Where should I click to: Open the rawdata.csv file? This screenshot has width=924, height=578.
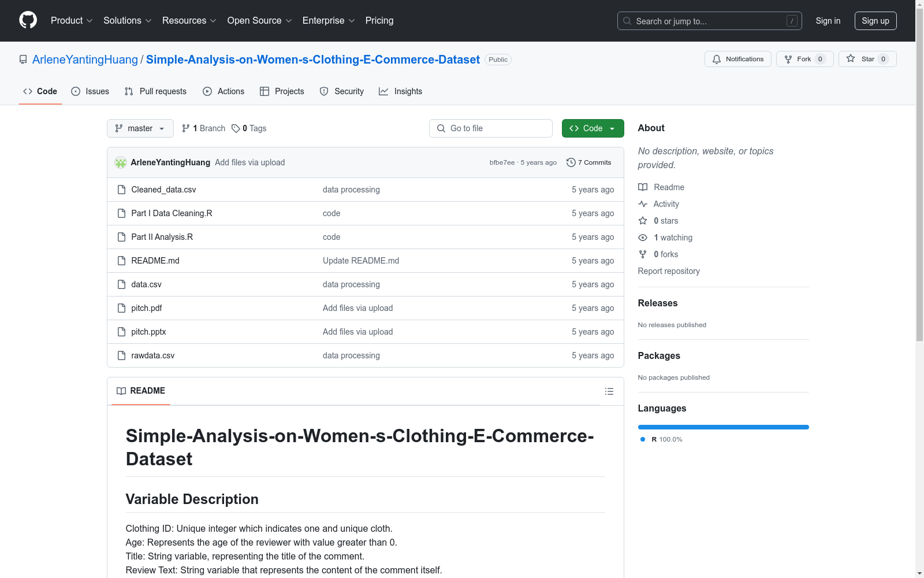[x=152, y=355]
